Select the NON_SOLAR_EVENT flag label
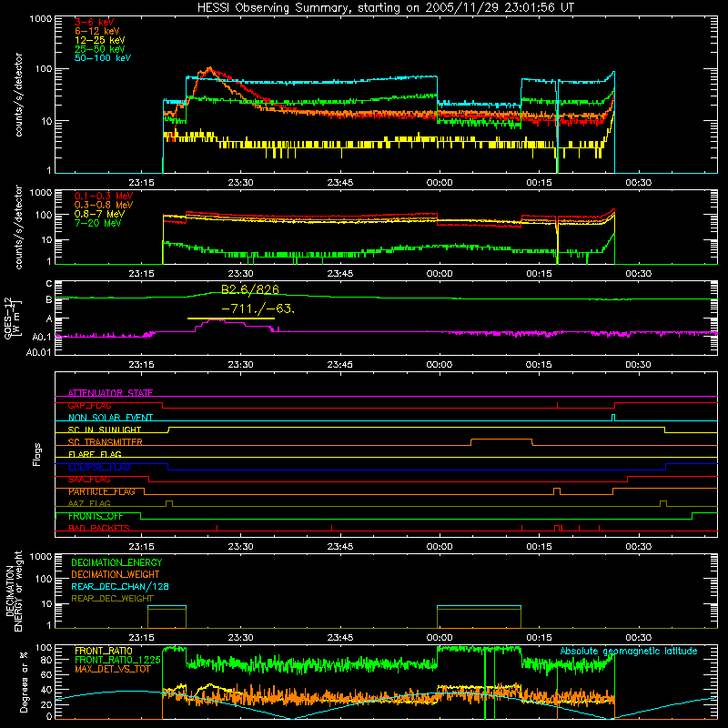This screenshot has height=728, width=728. (x=110, y=418)
